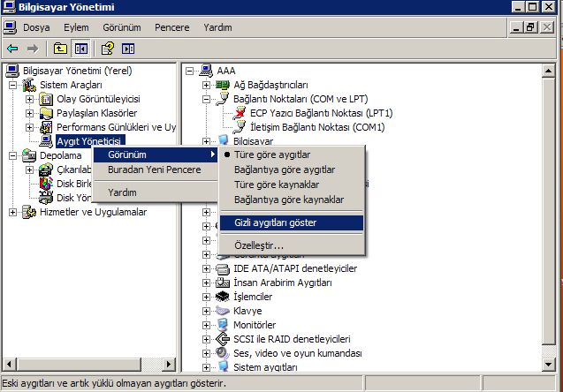Select Aygıt Yöneticisi in the tree
563x392 pixels.
point(90,141)
